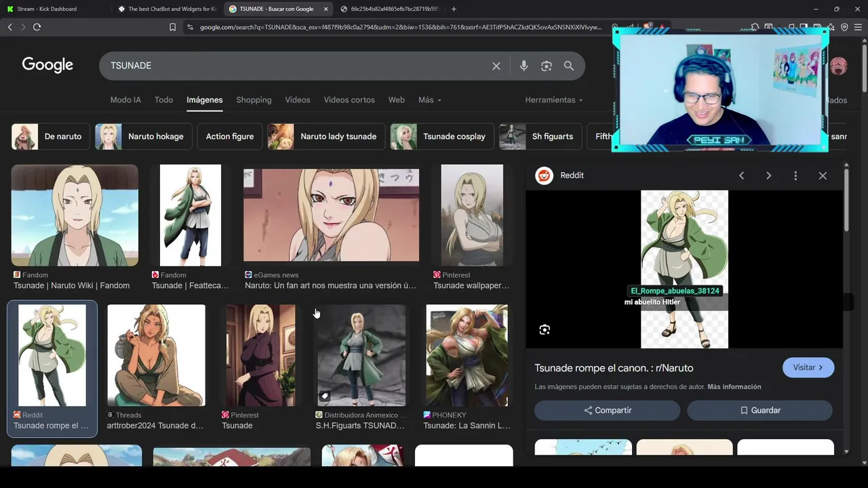Close the Reddit image preview panel

[823, 176]
